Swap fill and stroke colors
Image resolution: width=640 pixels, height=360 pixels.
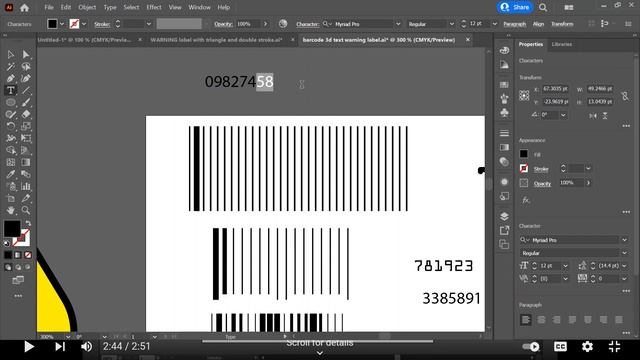coord(28,223)
